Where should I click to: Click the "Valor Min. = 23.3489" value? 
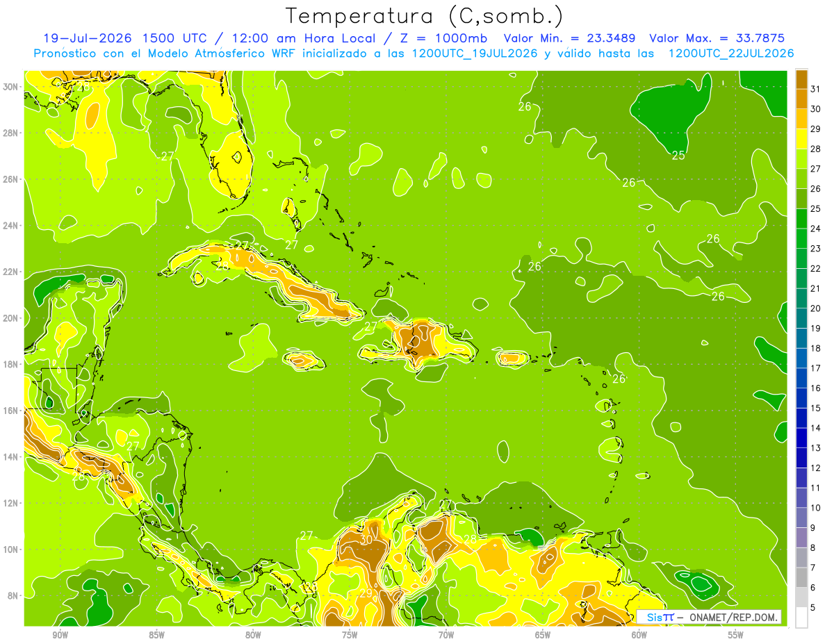(570, 38)
